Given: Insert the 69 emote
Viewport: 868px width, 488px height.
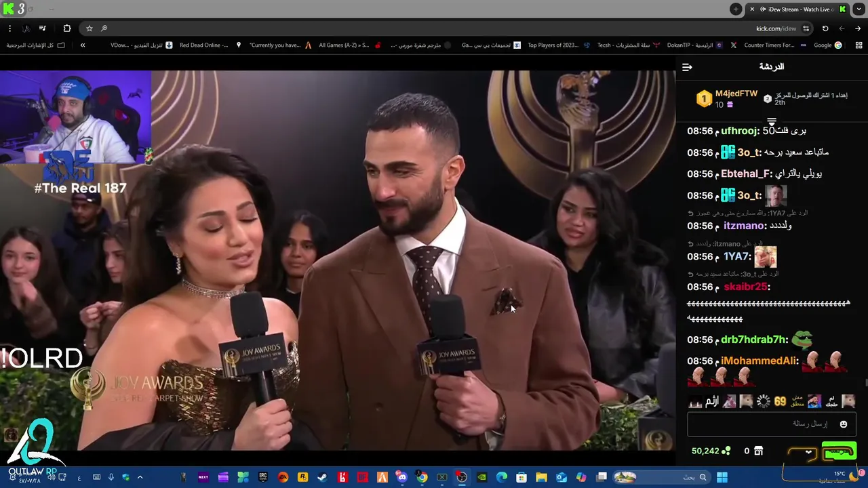Looking at the screenshot, I should [781, 401].
